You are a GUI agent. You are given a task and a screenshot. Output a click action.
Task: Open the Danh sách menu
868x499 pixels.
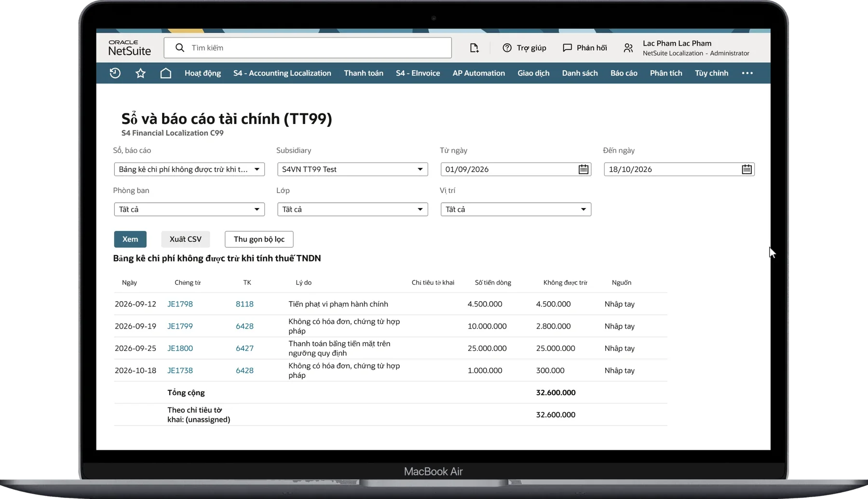pos(580,73)
